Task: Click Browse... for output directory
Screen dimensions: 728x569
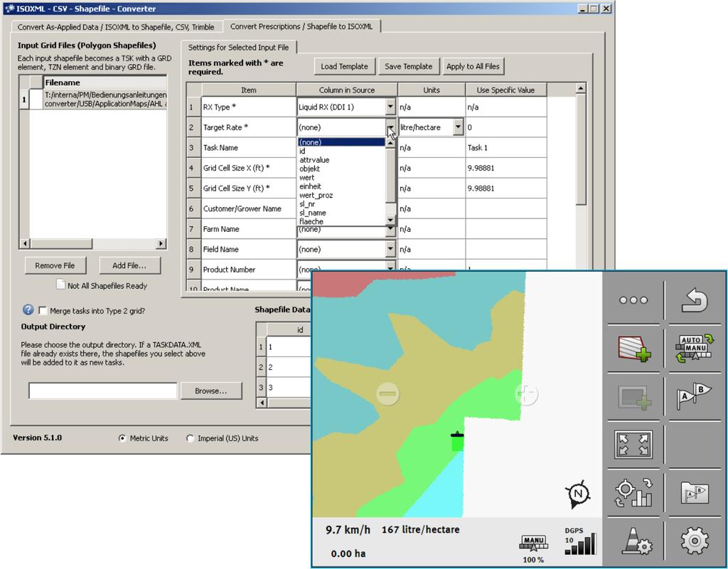Action: pos(211,391)
